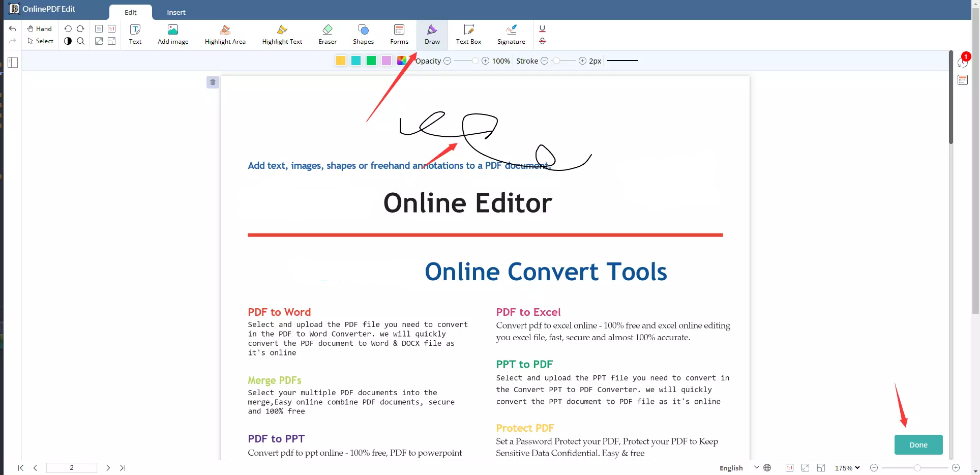Click the underline annotation icon
Image resolution: width=980 pixels, height=475 pixels.
click(x=542, y=28)
